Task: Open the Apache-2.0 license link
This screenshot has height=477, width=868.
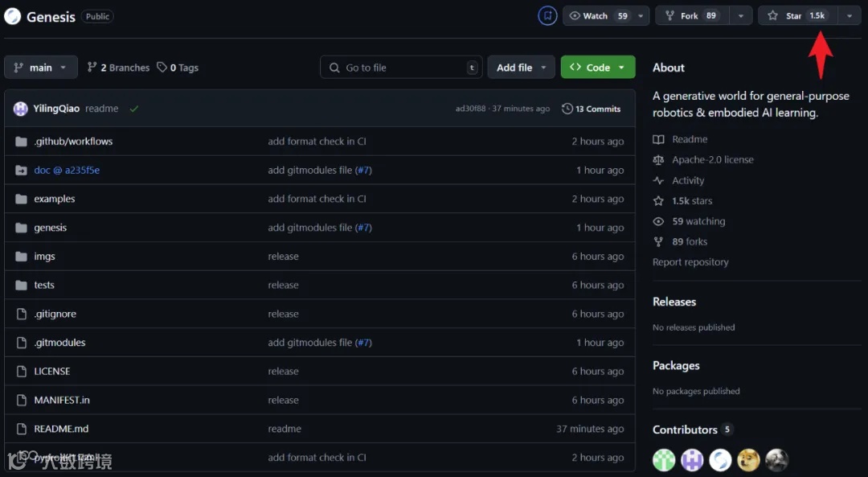Action: tap(703, 159)
